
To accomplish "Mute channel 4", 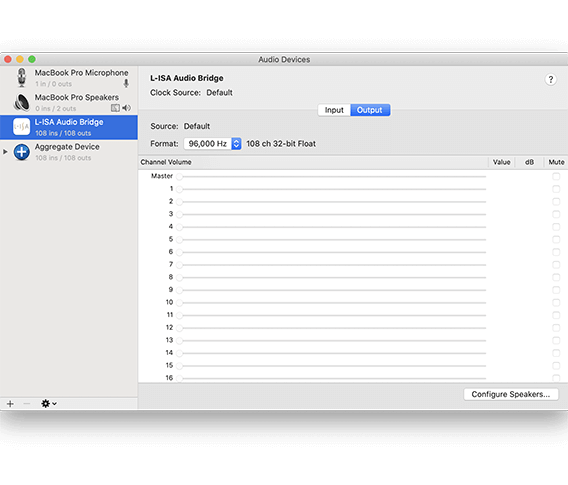I will pos(556,227).
